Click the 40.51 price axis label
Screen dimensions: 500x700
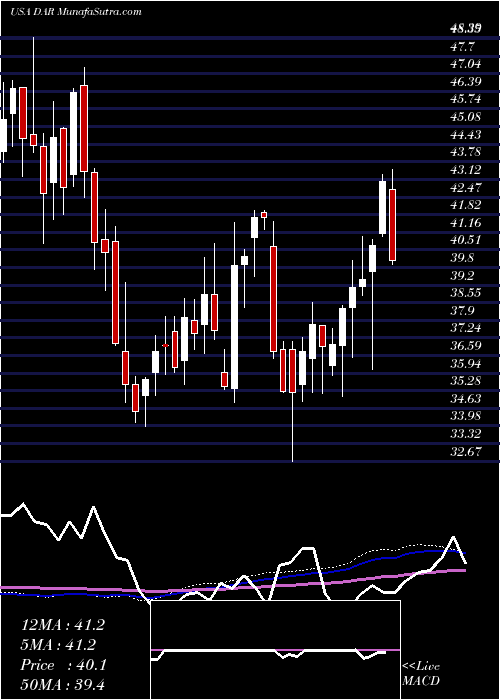point(466,240)
